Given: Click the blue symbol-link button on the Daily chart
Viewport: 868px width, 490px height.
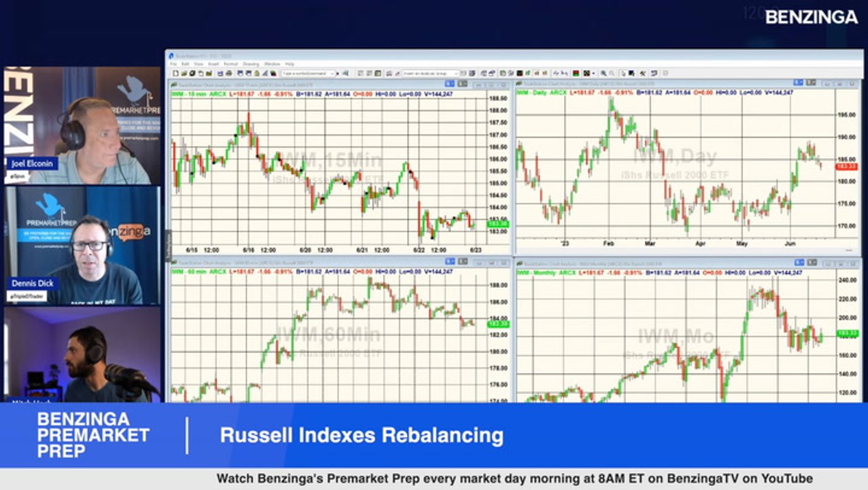Looking at the screenshot, I should 799,83.
